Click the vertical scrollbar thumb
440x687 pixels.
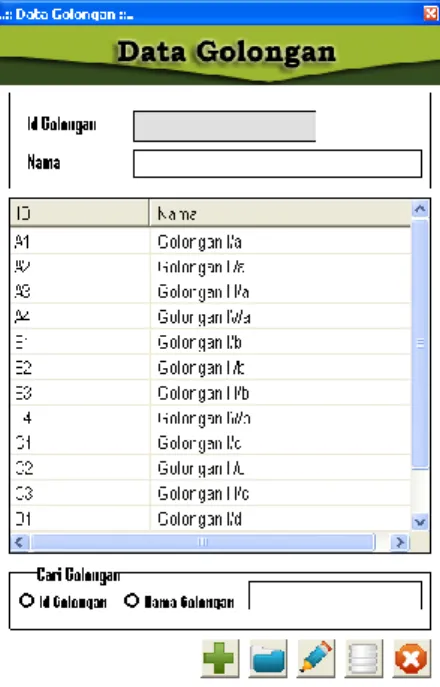point(420,344)
